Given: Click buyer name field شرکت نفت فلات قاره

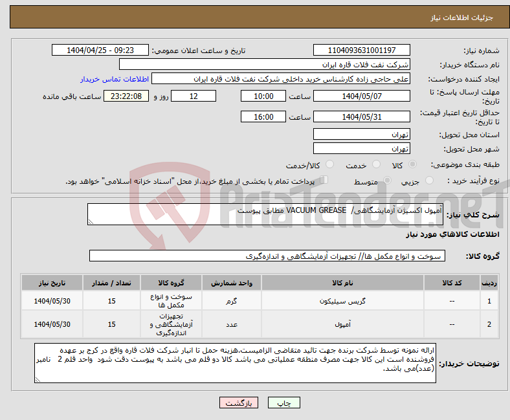Looking at the screenshot, I should (265, 65).
